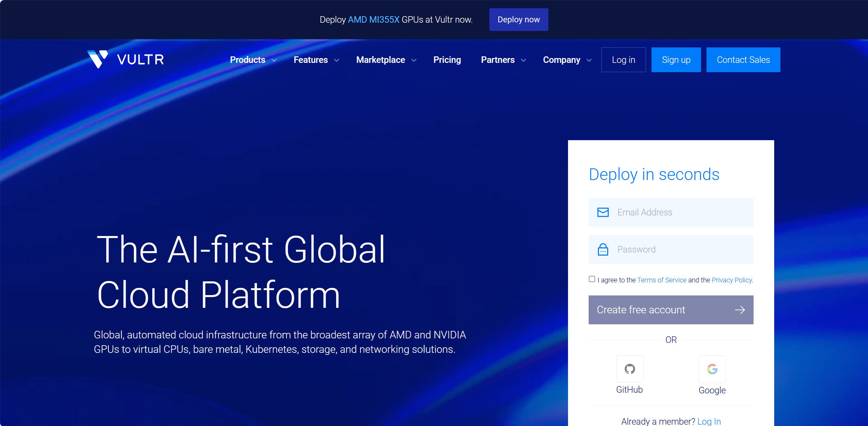Click the Vultr logo
The height and width of the screenshot is (426, 868).
click(125, 59)
